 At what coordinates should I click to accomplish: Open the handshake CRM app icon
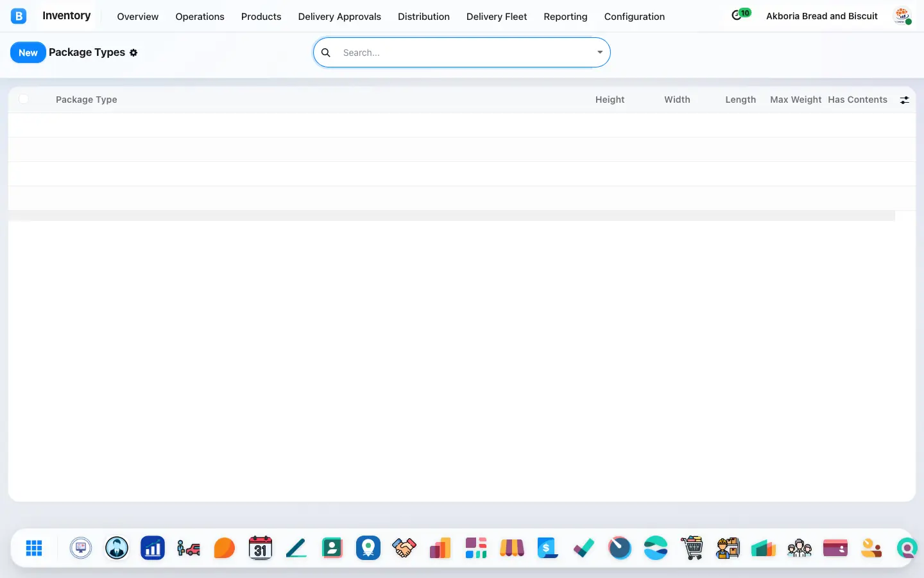click(x=404, y=548)
